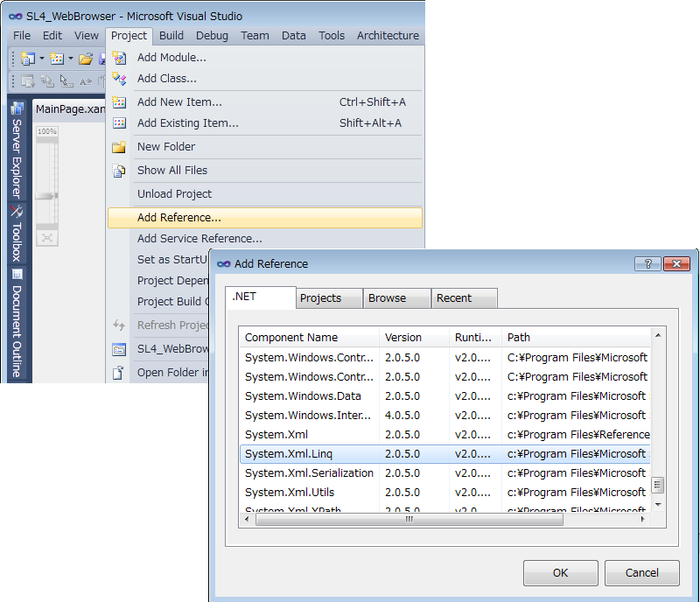
Task: Select the System.Windows.Data row
Action: pyautogui.click(x=445, y=396)
